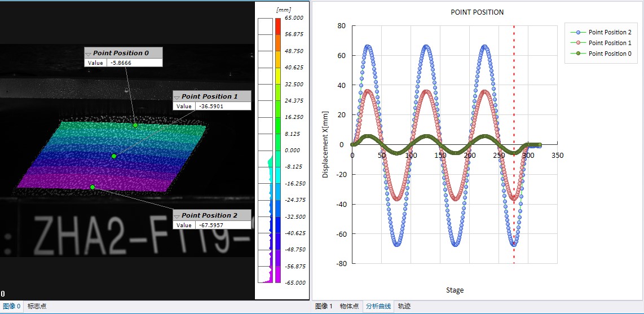Image resolution: width=644 pixels, height=314 pixels.
Task: Click the POINT POSITION chart title
Action: 477,12
